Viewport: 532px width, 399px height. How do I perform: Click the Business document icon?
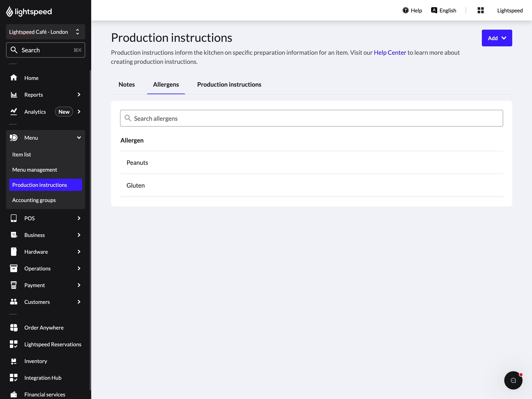[14, 235]
